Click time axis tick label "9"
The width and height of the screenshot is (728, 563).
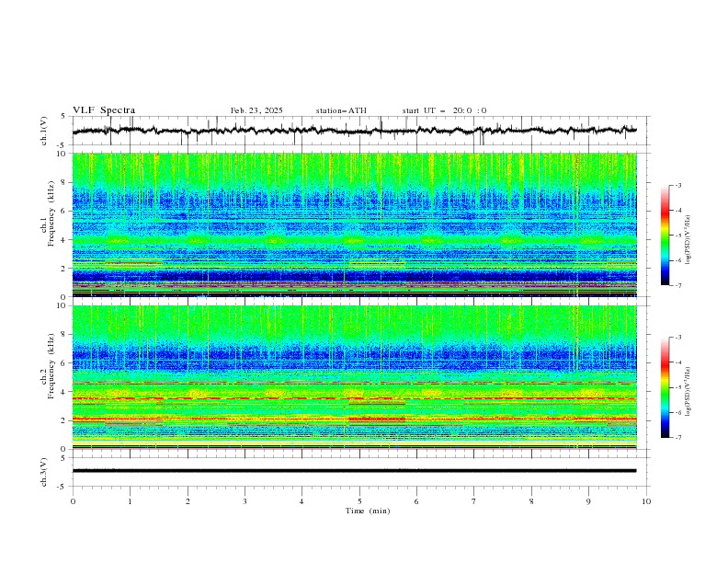pos(588,501)
